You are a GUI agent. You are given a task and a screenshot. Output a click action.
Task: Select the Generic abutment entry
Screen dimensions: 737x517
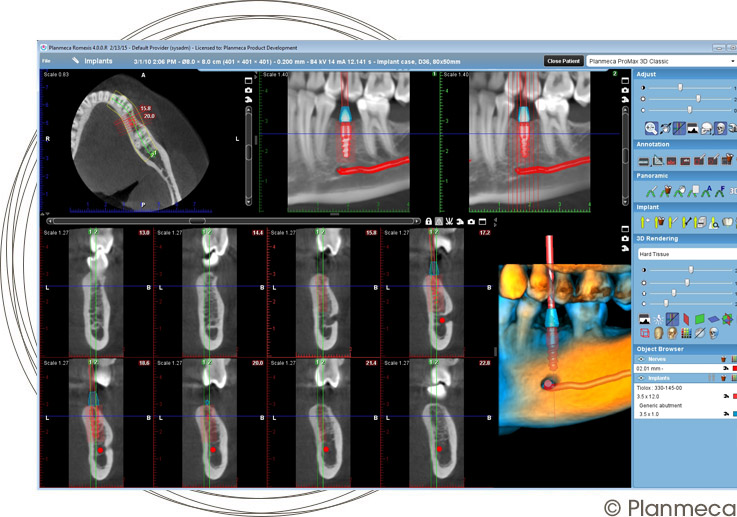point(660,405)
